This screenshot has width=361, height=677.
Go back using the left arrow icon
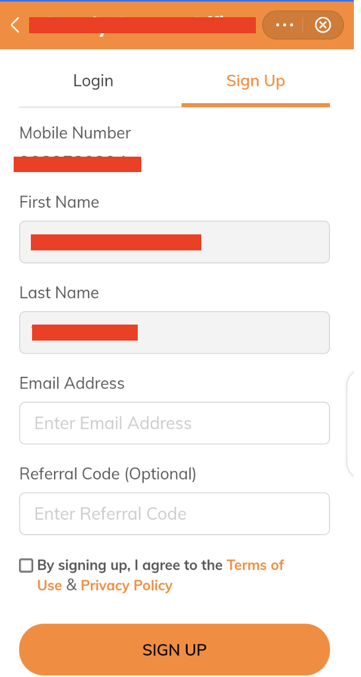(x=15, y=25)
